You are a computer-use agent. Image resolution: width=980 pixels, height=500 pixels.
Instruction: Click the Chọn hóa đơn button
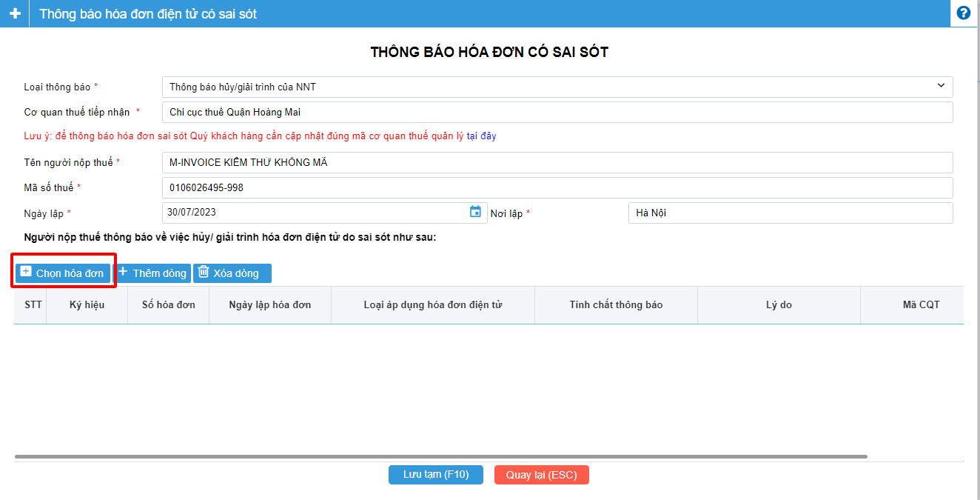[x=63, y=273]
